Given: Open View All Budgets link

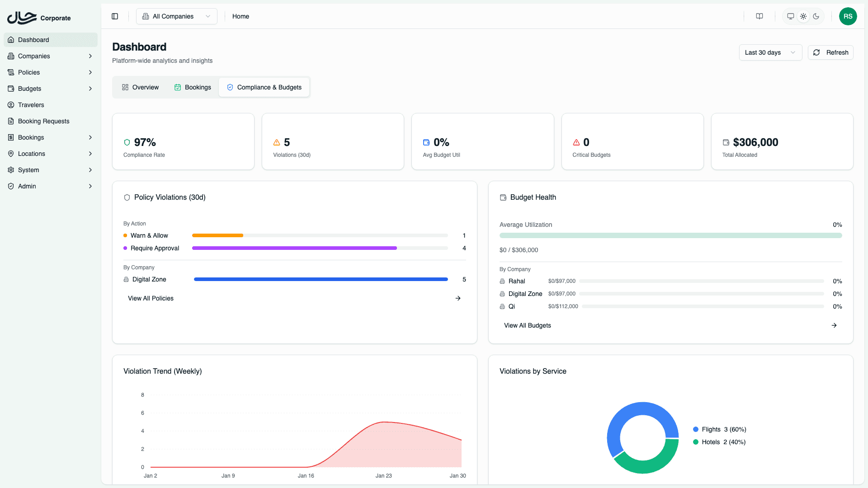Looking at the screenshot, I should 527,325.
